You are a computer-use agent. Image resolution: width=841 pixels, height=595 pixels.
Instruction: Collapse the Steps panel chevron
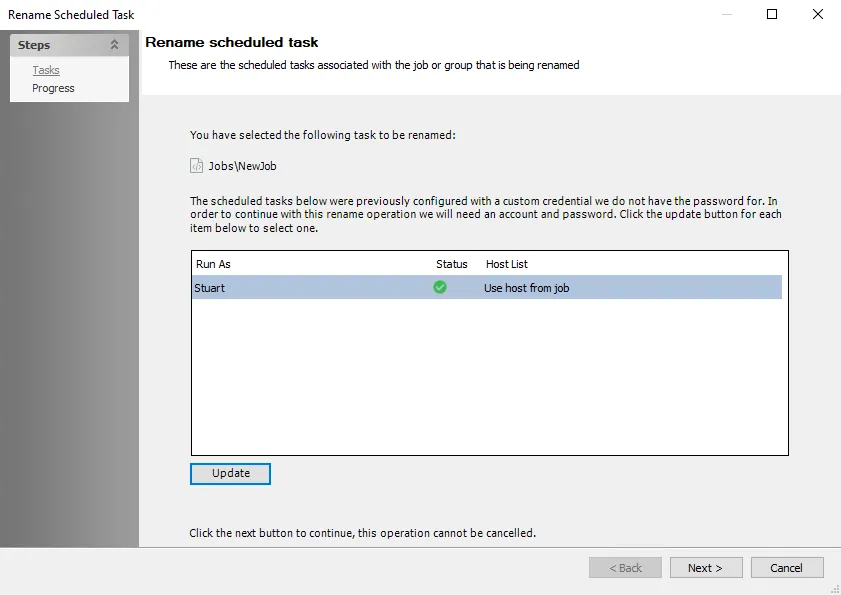114,45
